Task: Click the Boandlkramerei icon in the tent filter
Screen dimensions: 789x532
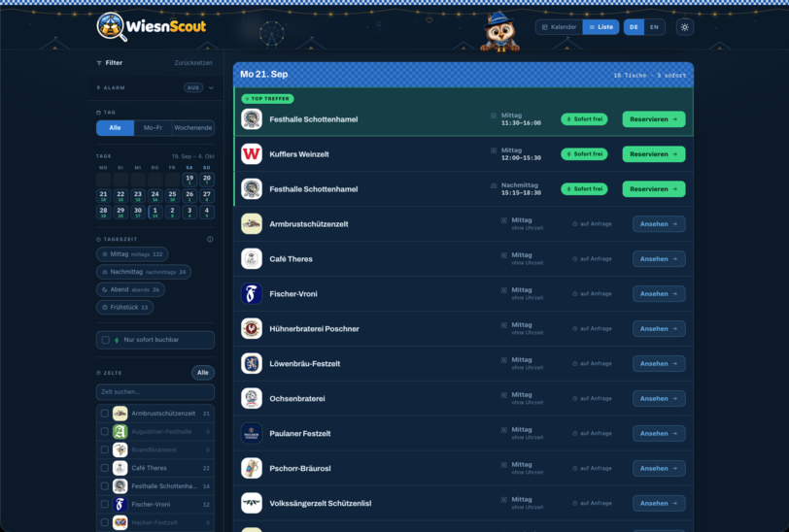Action: 120,449
